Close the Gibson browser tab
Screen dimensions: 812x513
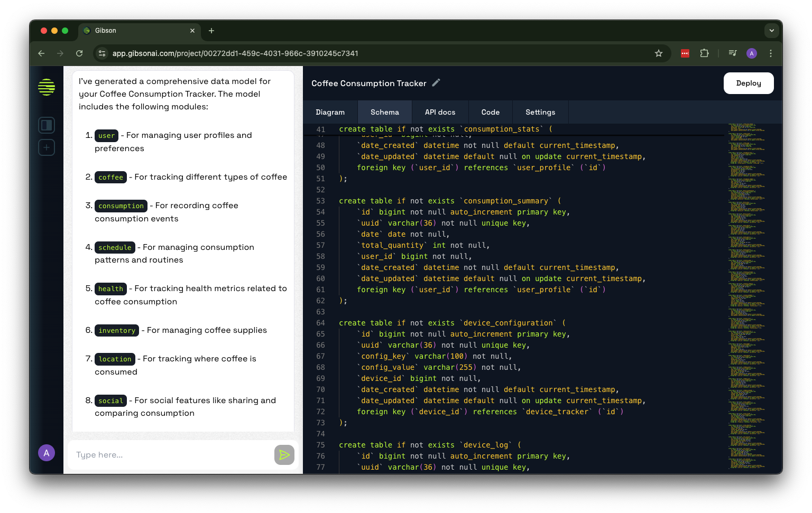click(192, 31)
